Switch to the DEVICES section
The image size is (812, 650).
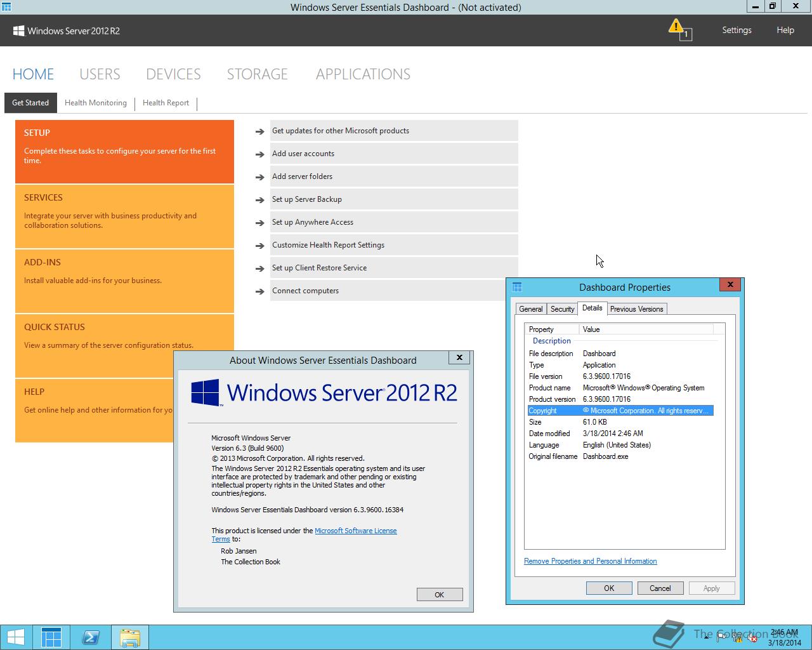pos(173,74)
